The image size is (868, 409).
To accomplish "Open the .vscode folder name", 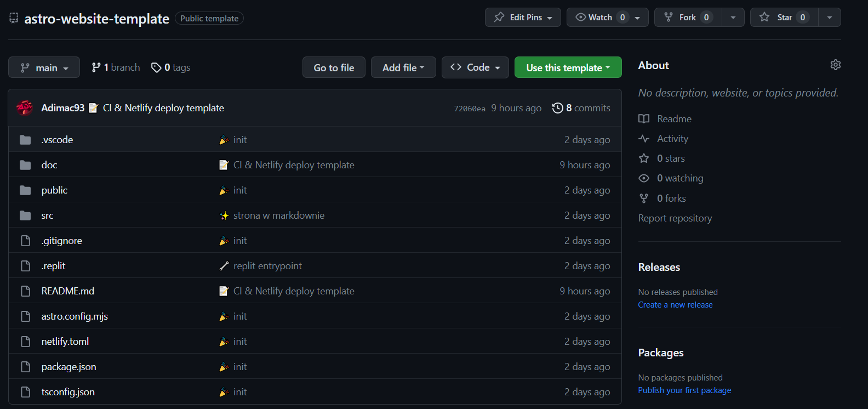I will [x=57, y=140].
